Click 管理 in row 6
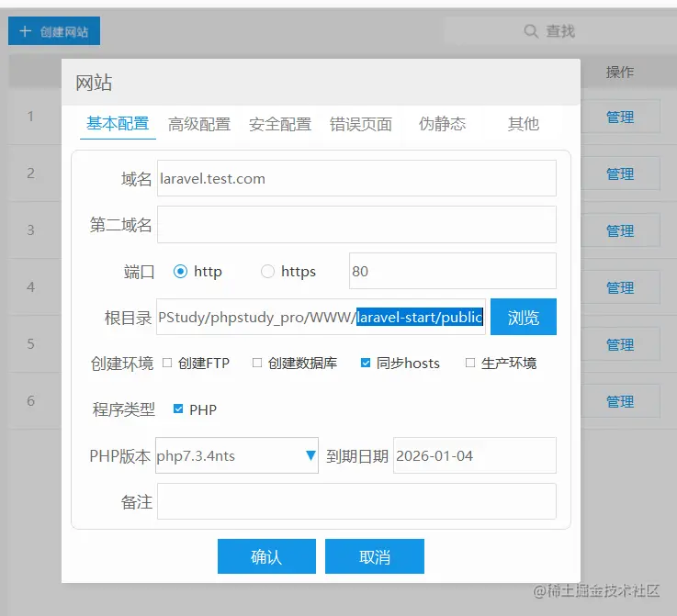Screen dimensions: 677x616 [620, 401]
